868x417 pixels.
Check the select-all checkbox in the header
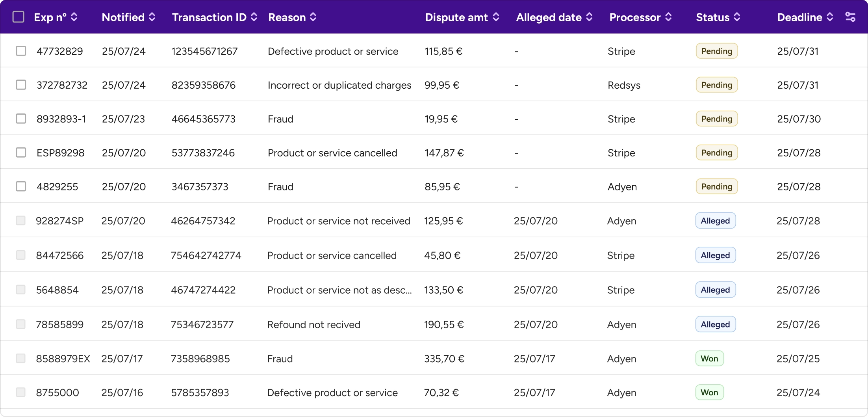[x=18, y=17]
